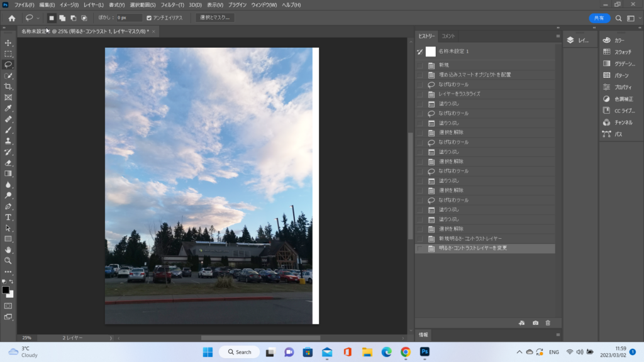Screen dimensions: 644x362
Task: Select the Move tool
Action: coord(8,43)
